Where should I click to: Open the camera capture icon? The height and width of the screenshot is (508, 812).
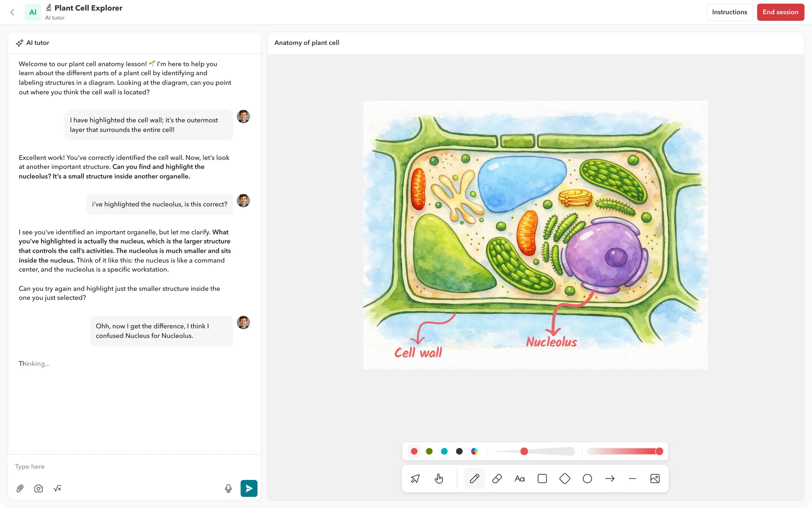pyautogui.click(x=39, y=489)
